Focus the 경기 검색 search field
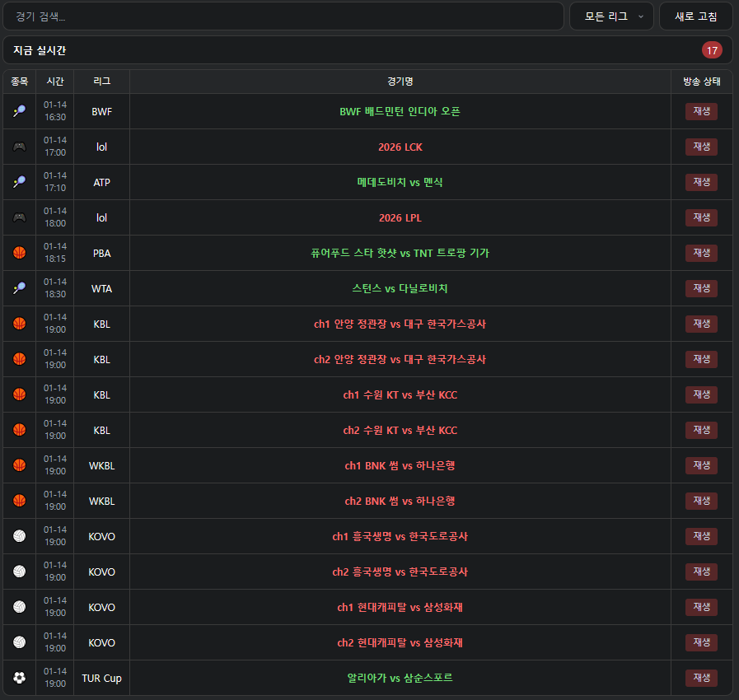This screenshot has width=739, height=700. coord(284,16)
